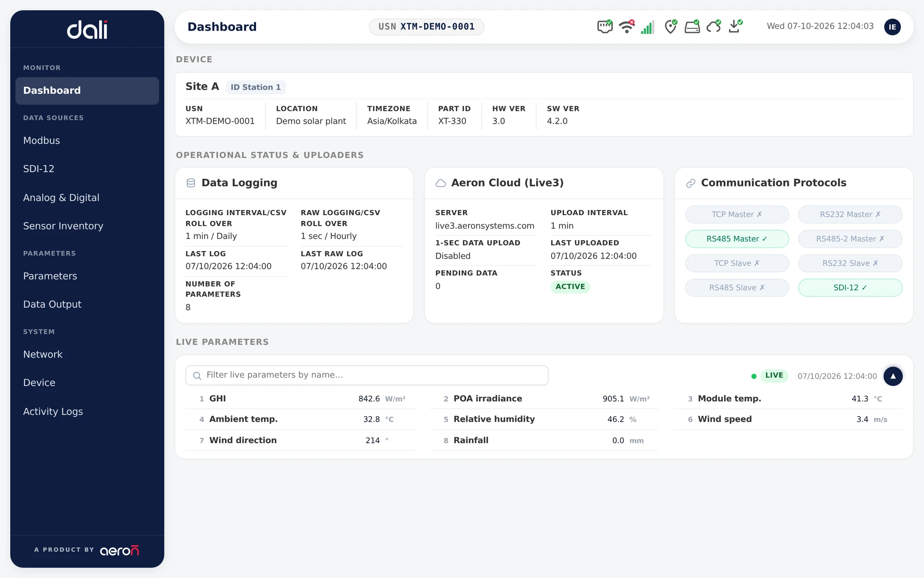This screenshot has width=924, height=578.
Task: Click the live3.aeronsystems.com server value
Action: 485,226
